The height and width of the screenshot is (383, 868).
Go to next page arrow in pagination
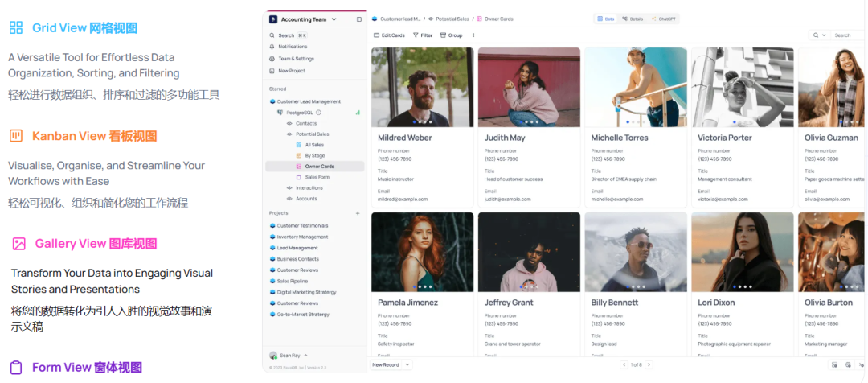pos(649,364)
